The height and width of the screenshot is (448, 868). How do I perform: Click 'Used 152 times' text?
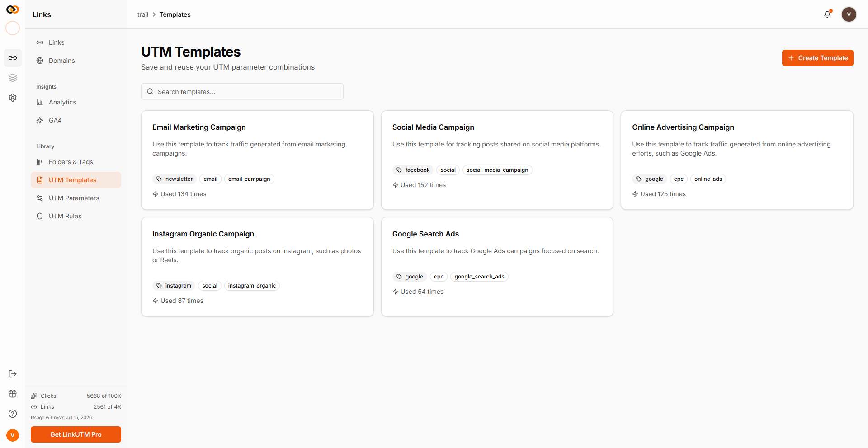click(423, 185)
